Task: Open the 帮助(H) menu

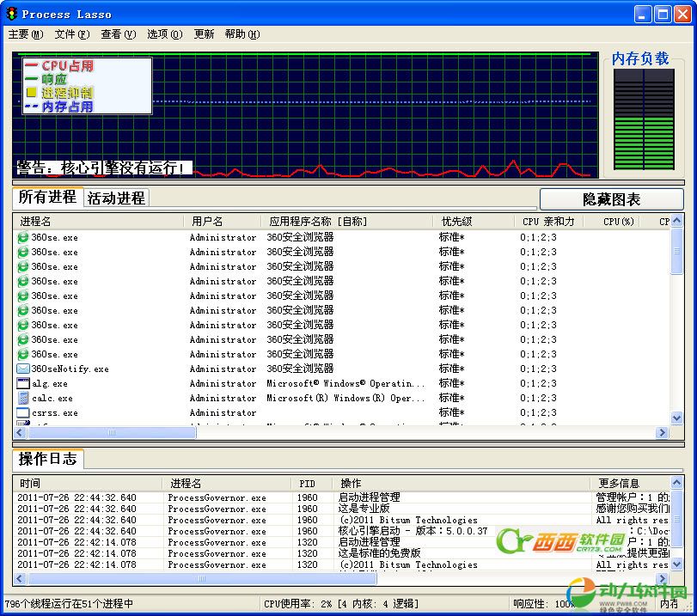Action: pyautogui.click(x=242, y=34)
